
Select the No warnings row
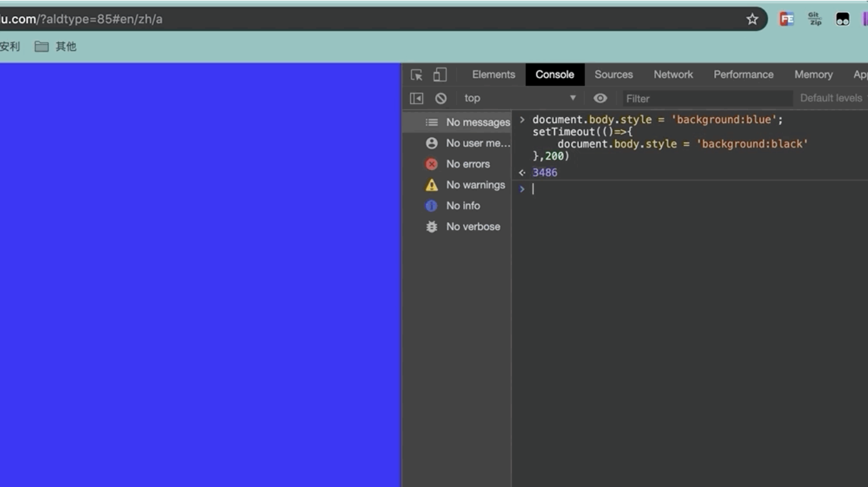(457, 185)
